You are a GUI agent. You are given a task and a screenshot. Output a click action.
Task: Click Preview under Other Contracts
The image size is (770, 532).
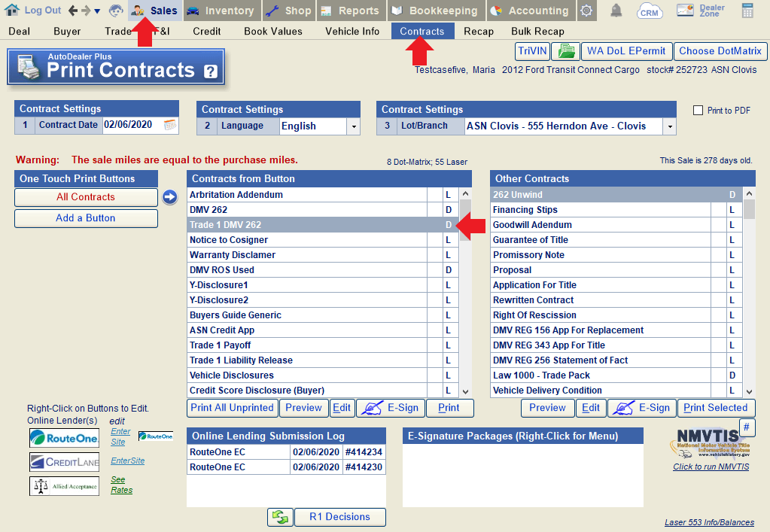pos(547,408)
